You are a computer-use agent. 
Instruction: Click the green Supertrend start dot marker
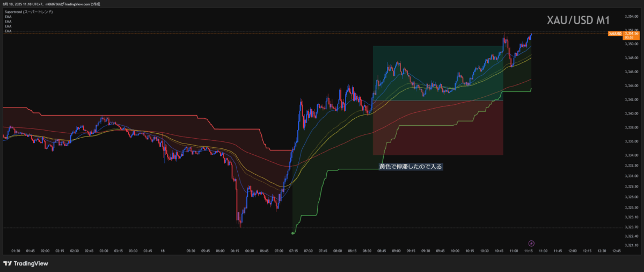[x=292, y=233]
